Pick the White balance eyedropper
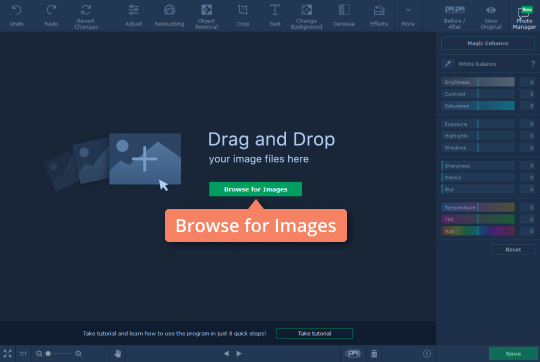Viewport: 540px width, 362px height. tap(447, 64)
